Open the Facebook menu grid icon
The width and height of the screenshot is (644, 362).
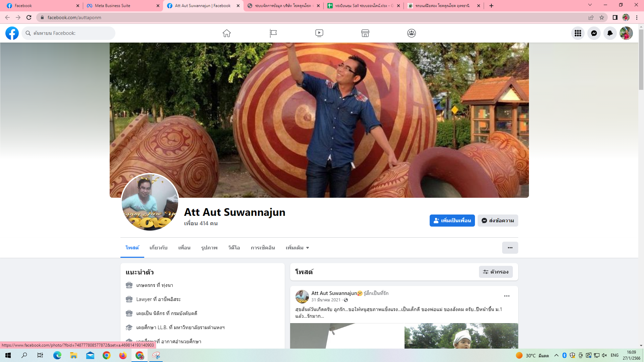578,33
